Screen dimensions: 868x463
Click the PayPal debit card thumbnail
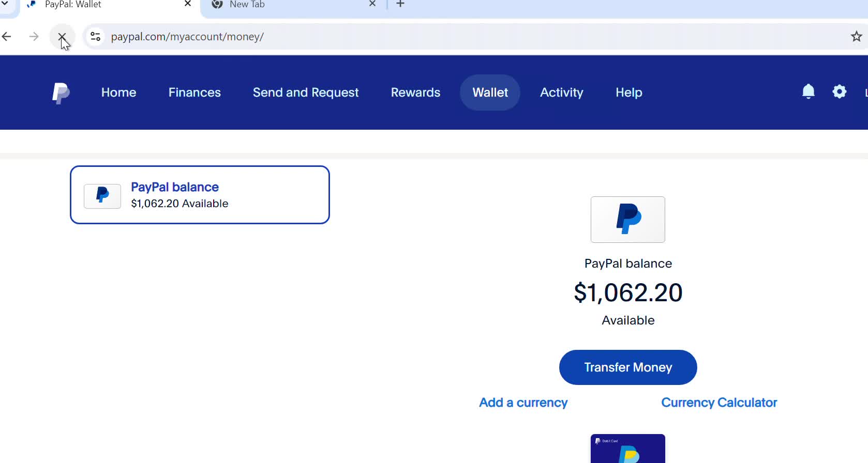pyautogui.click(x=628, y=449)
